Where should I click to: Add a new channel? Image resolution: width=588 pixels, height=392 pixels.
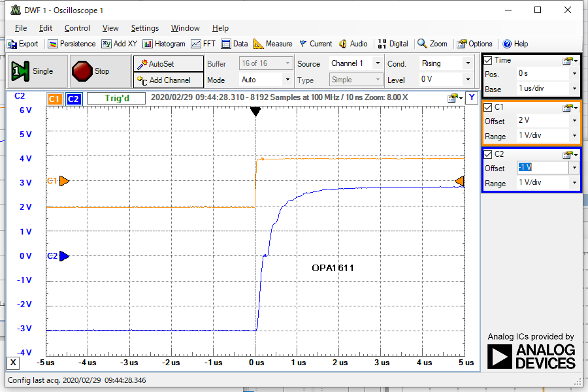click(169, 80)
